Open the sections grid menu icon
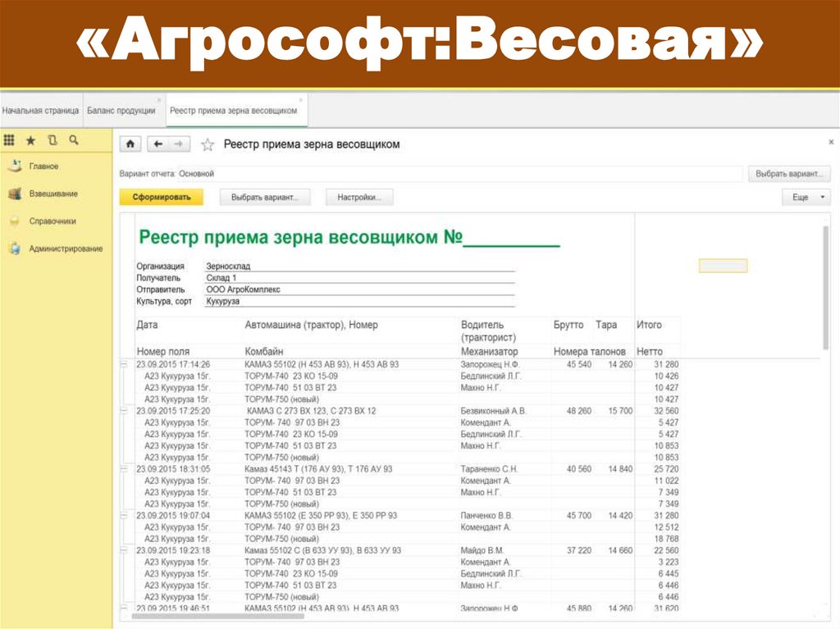Viewport: 840px width, 629px height. (9, 140)
